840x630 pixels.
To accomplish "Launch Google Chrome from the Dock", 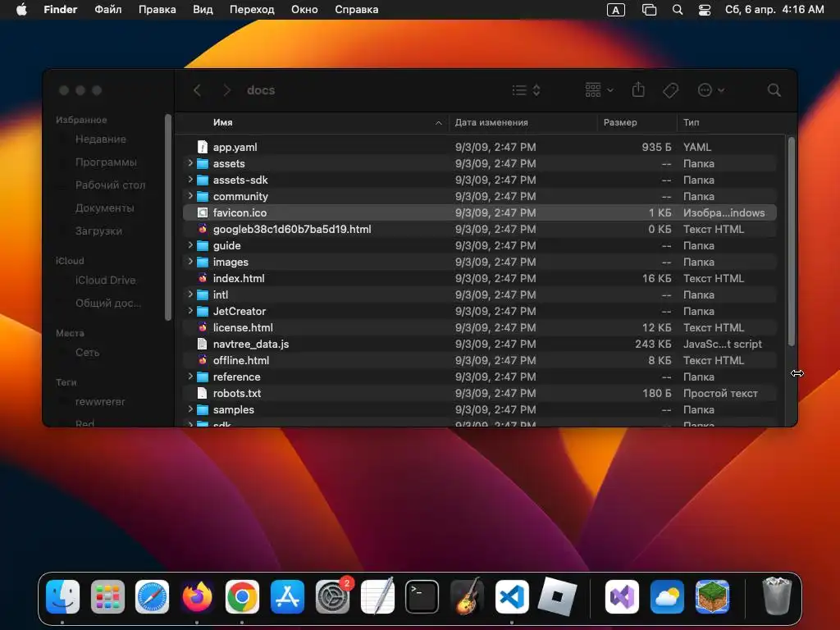I will [242, 596].
